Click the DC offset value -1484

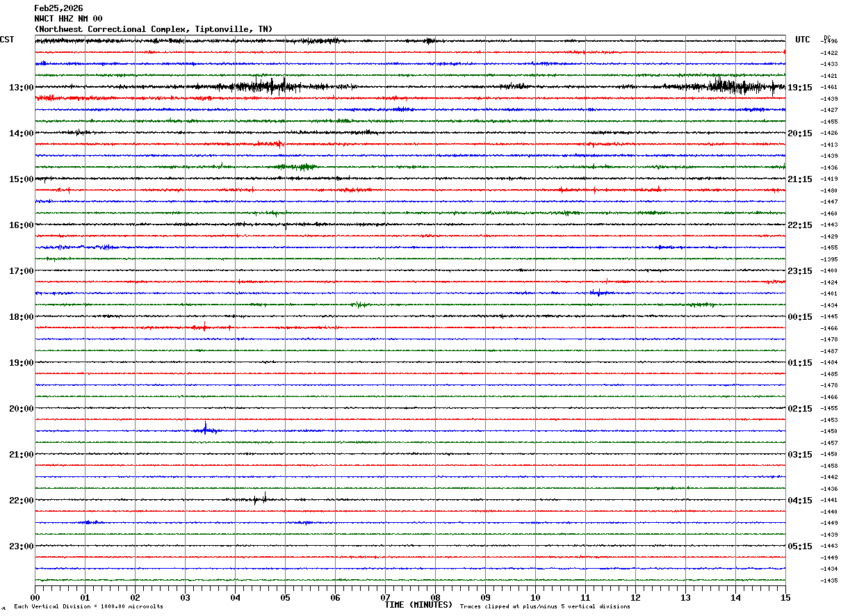pos(828,363)
